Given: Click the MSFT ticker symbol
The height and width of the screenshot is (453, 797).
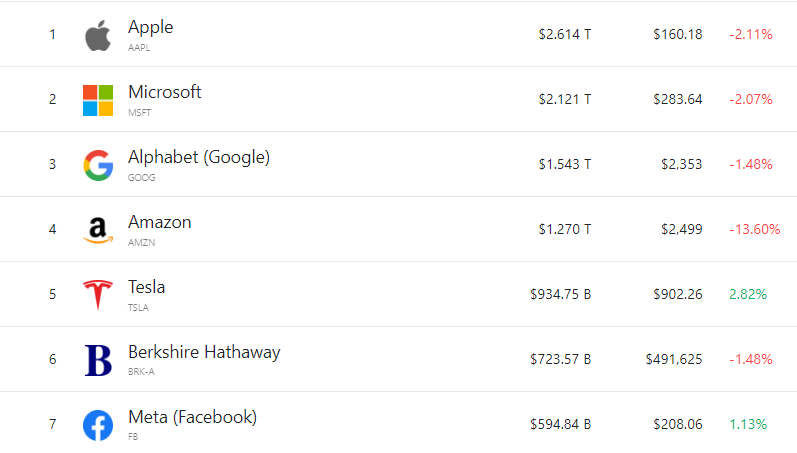Looking at the screenshot, I should click(x=139, y=112).
